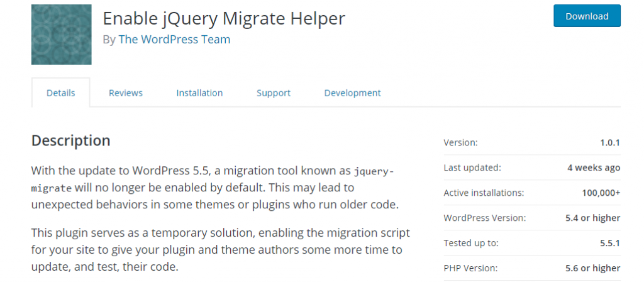Click the 'Tested up to:' label
This screenshot has height=282, width=644.
[471, 243]
